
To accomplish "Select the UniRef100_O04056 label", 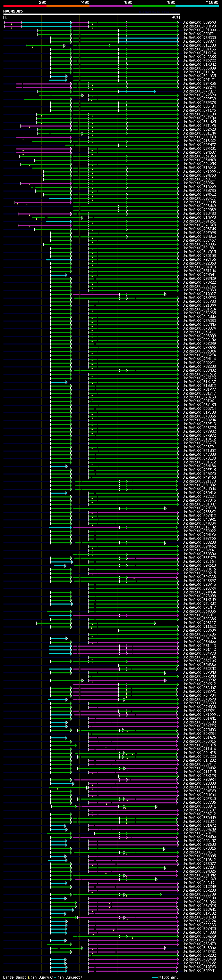I will pyautogui.click(x=199, y=164).
